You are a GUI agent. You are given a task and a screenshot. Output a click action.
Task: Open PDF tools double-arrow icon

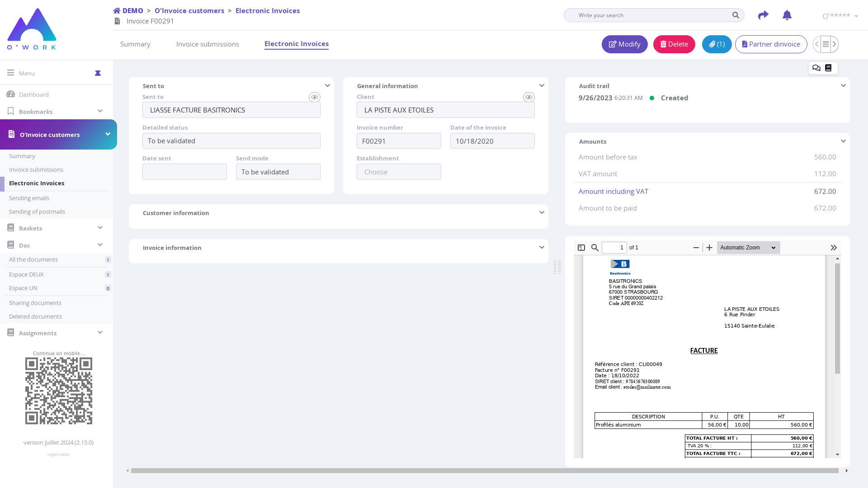point(834,248)
